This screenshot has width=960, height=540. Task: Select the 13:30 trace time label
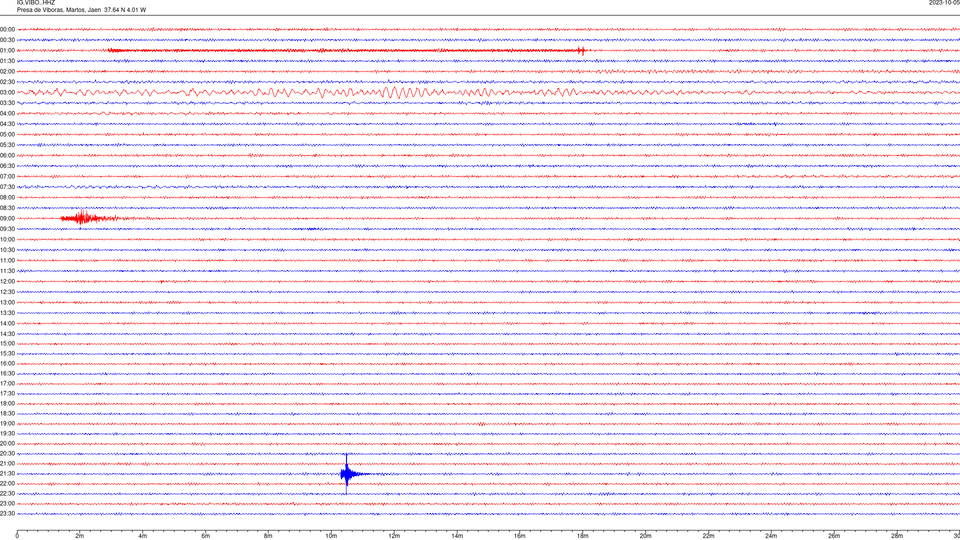7,313
